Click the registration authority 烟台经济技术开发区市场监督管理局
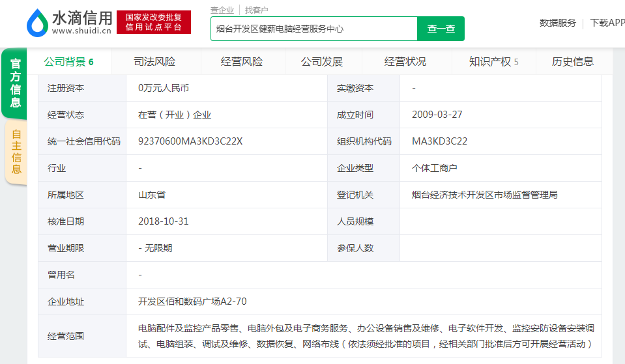Viewport: 625px width, 364px height. tap(484, 195)
